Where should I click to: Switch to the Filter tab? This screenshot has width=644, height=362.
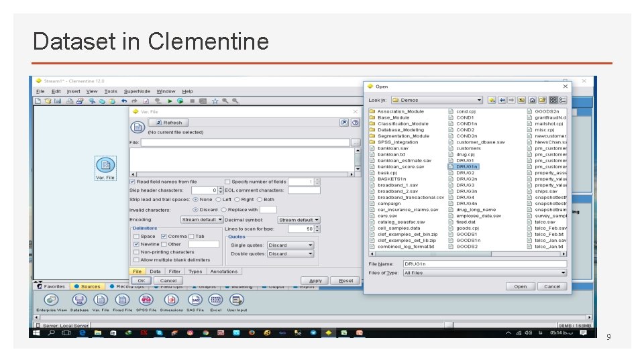(174, 271)
